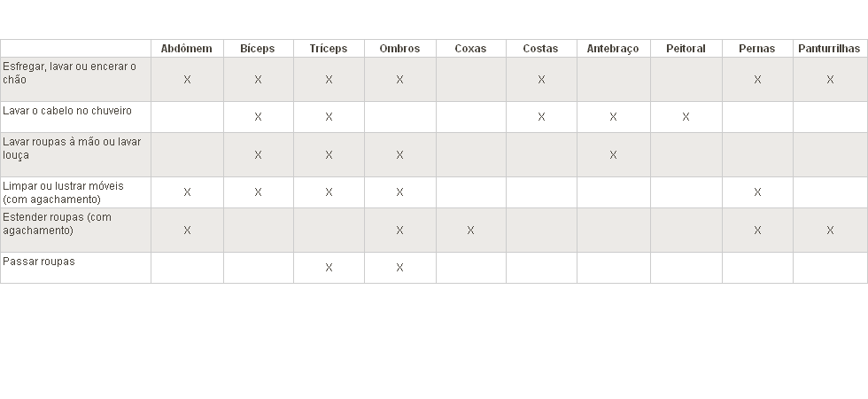Click the Ombros column header
The height and width of the screenshot is (399, 868).
point(399,49)
